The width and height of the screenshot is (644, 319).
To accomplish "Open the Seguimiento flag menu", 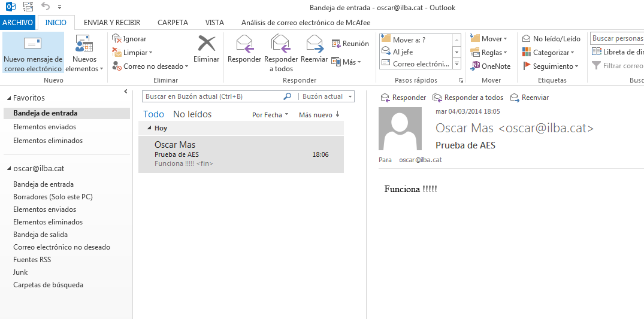I will (551, 66).
